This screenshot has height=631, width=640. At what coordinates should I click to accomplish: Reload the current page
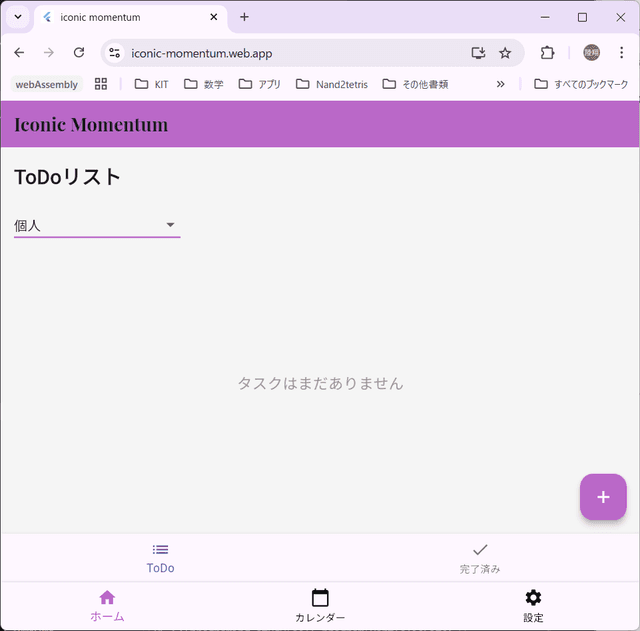click(x=79, y=53)
